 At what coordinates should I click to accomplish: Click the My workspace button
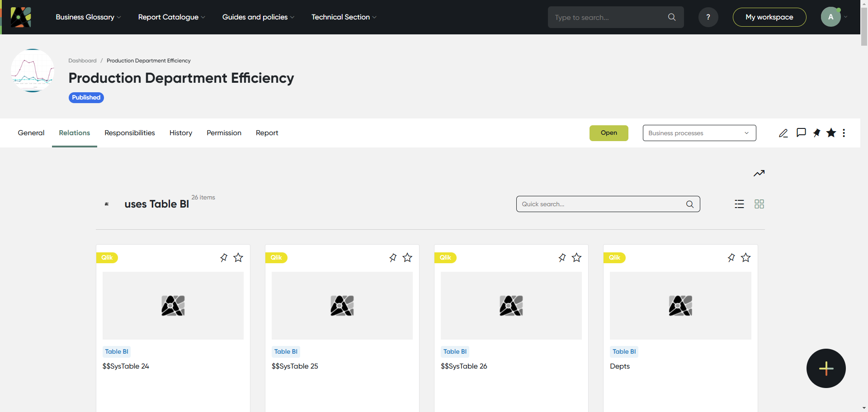pos(769,17)
